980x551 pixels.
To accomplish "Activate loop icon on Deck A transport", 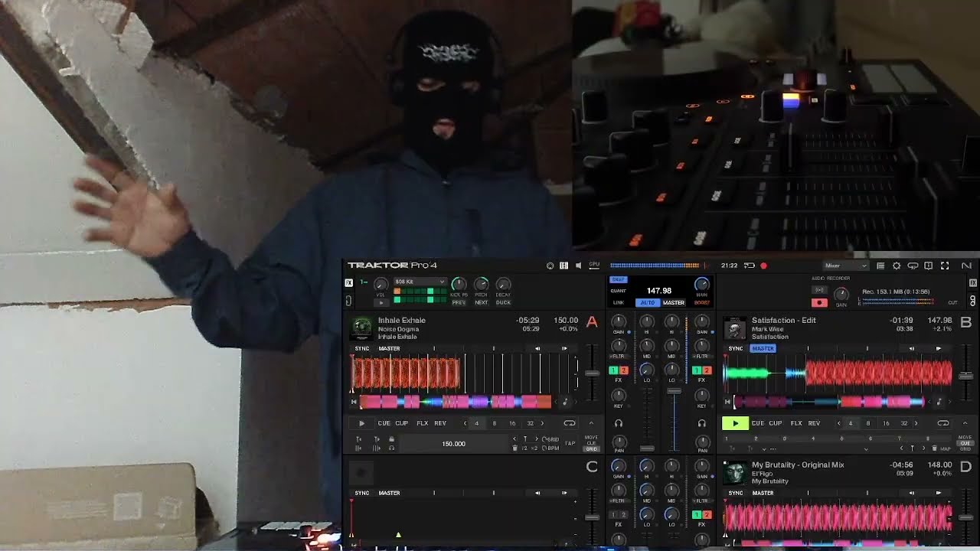I will pos(569,423).
